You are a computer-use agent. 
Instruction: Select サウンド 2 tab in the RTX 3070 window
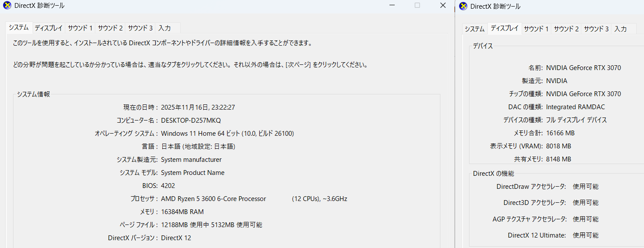click(566, 29)
